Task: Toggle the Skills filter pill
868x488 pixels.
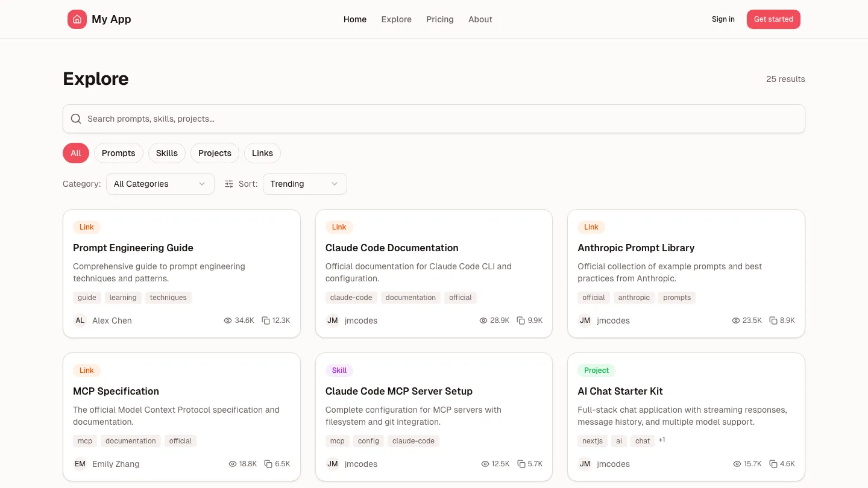Action: click(167, 153)
